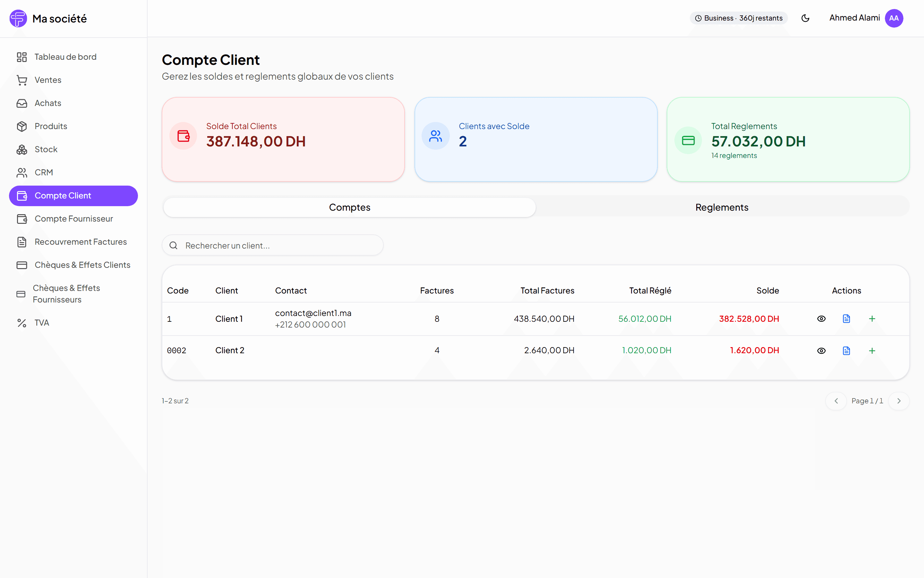Open Chèques & Effets Fournisseurs
924x578 pixels.
pos(73,294)
